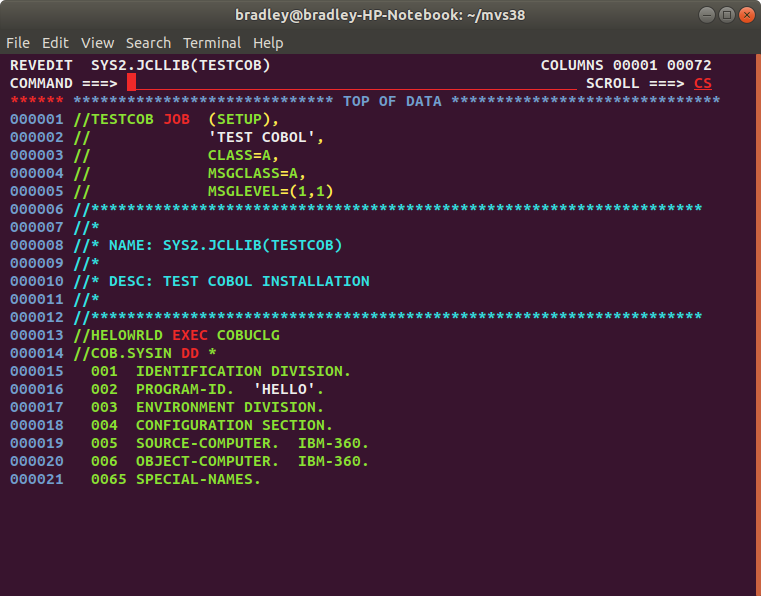This screenshot has width=761, height=596.
Task: Click COBOL sequence number 0065
Action: 109,479
